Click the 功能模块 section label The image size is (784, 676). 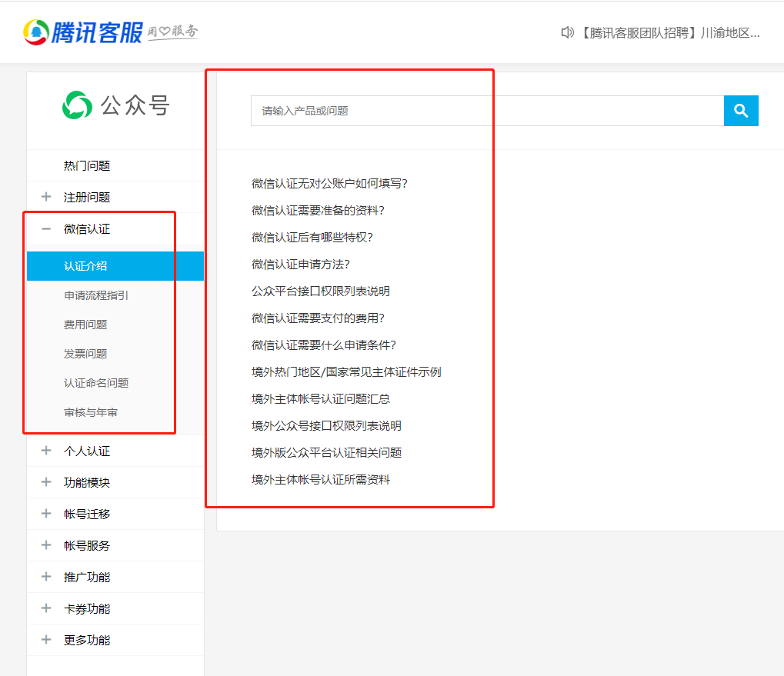87,483
